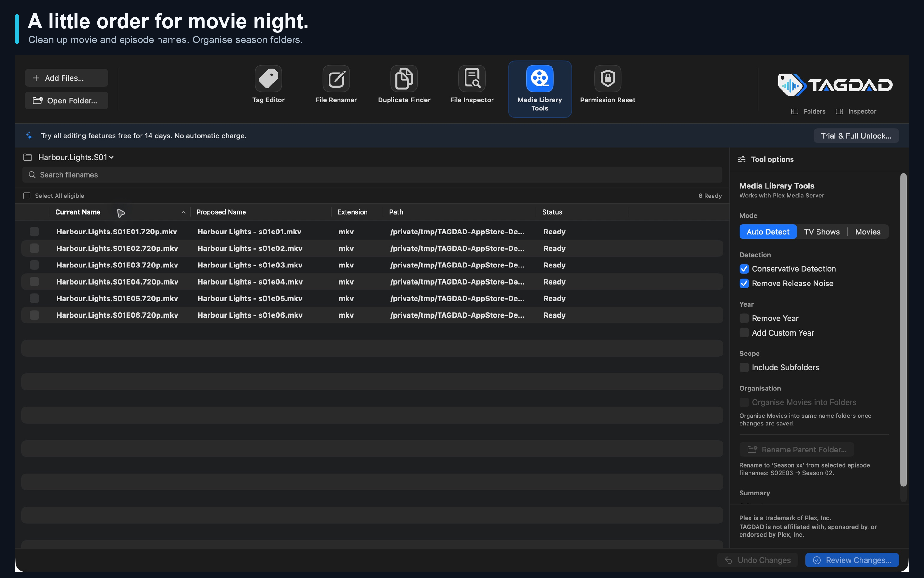Viewport: 924px width, 578px height.
Task: Click the Tool options panel scrollbar
Action: 903,329
